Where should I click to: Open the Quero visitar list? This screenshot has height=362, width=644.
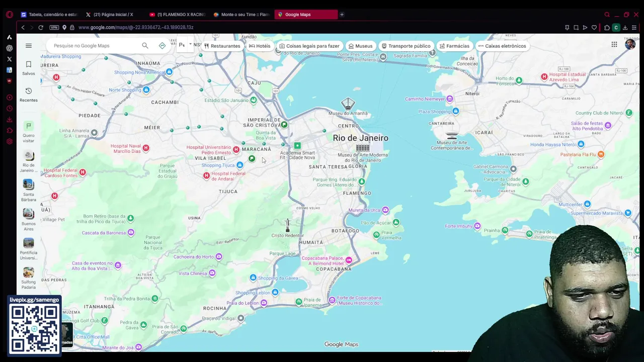point(29,132)
